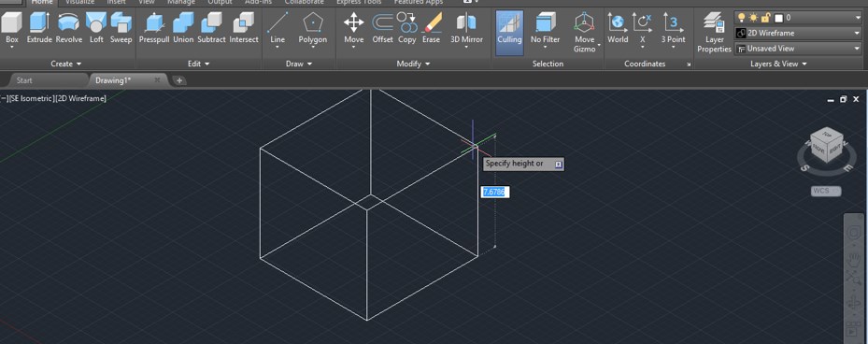Restore the viewport window
Screen dimensions: 868x344
[x=843, y=99]
